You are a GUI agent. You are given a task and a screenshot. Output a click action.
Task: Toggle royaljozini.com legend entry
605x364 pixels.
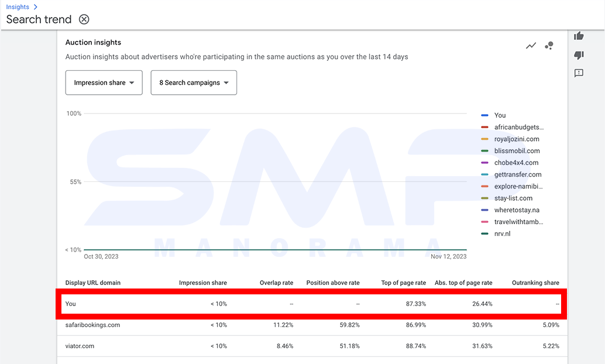[517, 139]
